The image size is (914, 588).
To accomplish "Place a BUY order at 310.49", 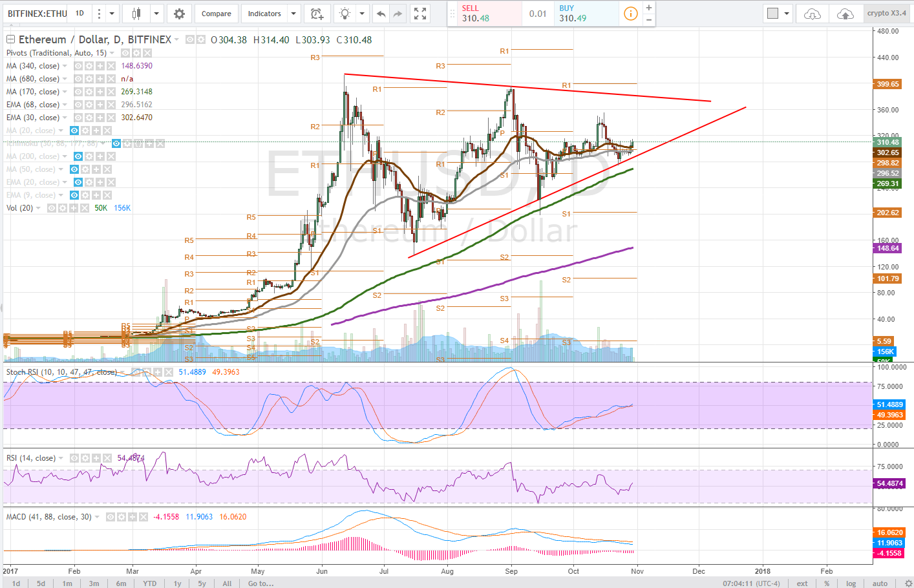I will [x=586, y=14].
